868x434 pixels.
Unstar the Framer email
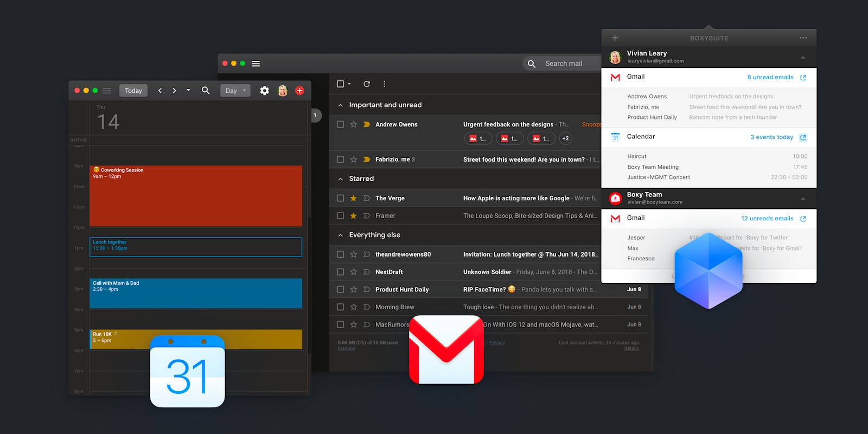click(x=353, y=216)
